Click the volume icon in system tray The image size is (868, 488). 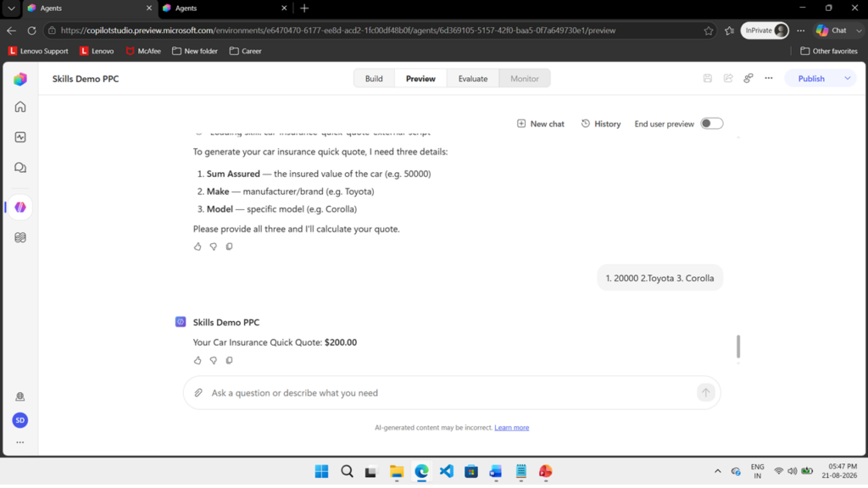pyautogui.click(x=793, y=471)
